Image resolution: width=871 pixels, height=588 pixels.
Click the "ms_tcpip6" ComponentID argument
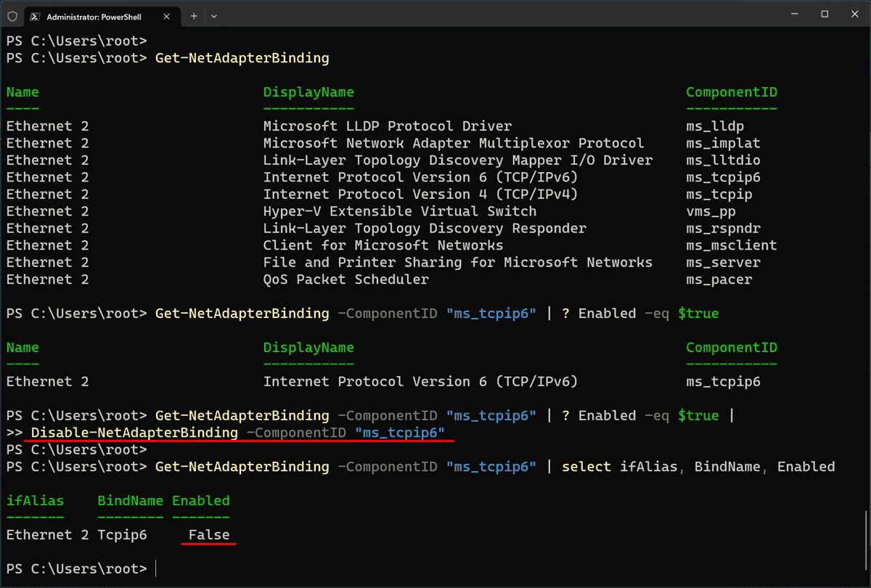click(491, 313)
